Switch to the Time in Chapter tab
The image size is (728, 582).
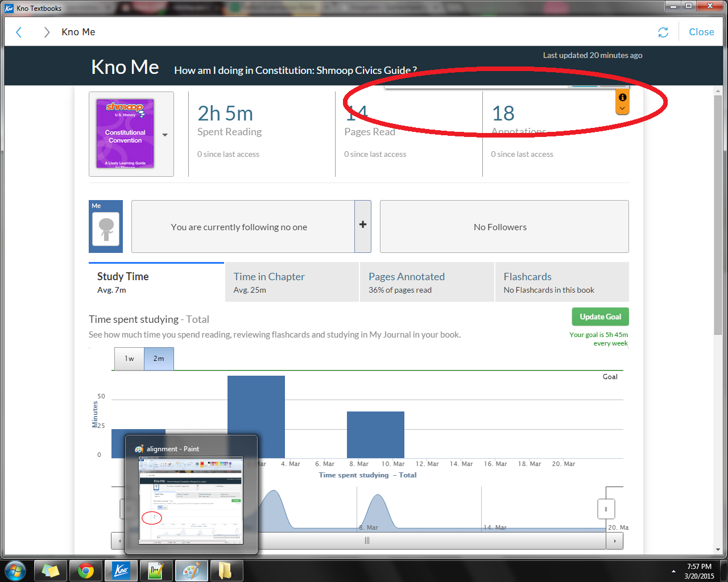pos(292,282)
